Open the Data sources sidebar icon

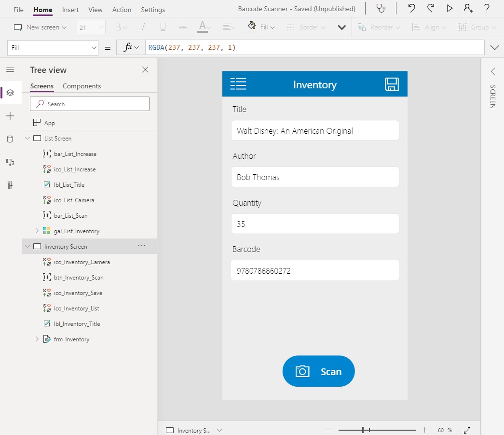click(x=10, y=140)
